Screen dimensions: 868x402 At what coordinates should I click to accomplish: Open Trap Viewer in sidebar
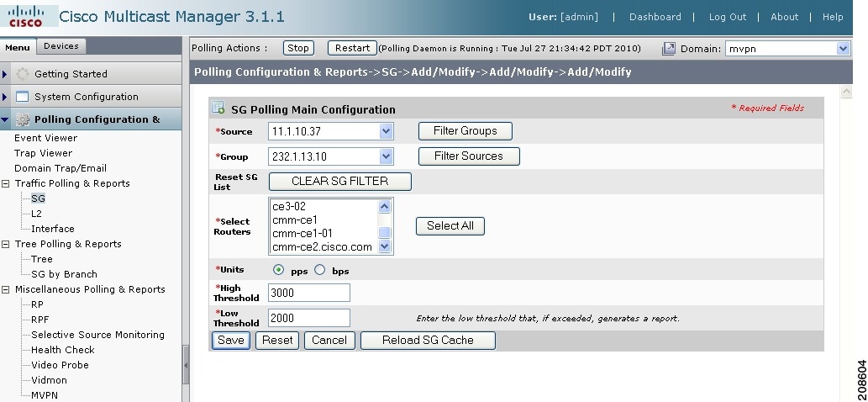click(43, 153)
